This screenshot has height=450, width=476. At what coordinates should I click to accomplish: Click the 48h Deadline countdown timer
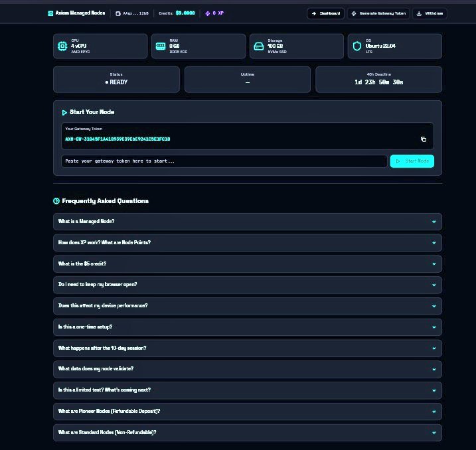click(x=378, y=82)
